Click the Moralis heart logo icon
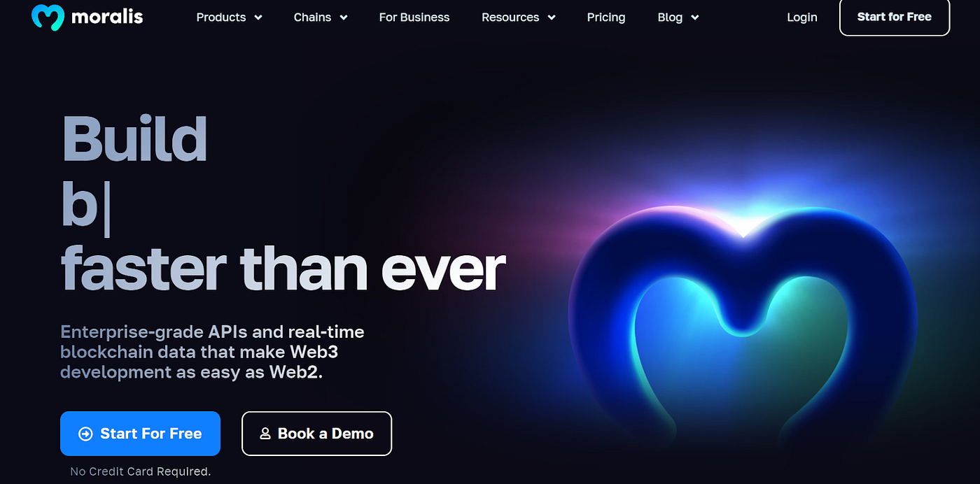Screen dimensions: 980x484 [48, 17]
